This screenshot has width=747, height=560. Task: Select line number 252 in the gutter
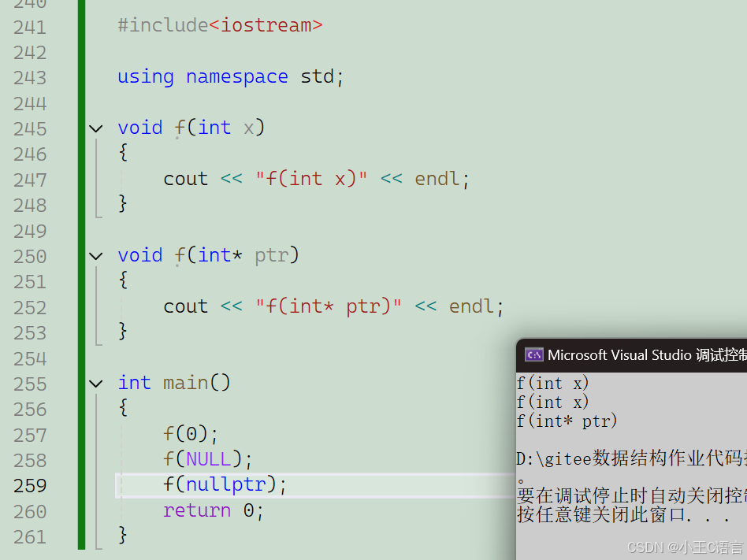[x=30, y=308]
